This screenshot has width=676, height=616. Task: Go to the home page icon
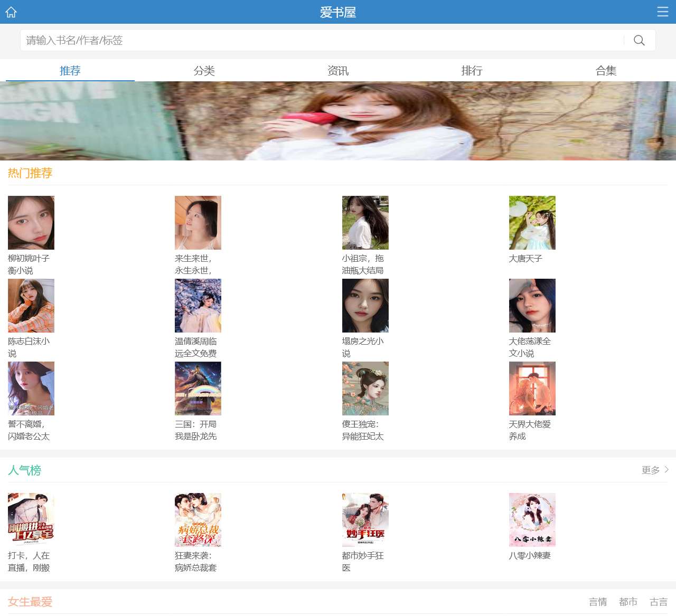(x=11, y=12)
